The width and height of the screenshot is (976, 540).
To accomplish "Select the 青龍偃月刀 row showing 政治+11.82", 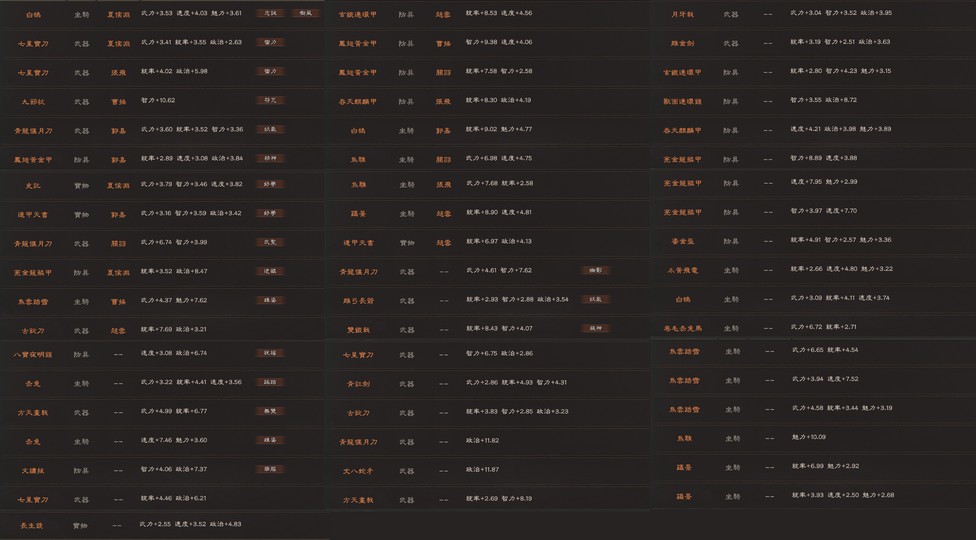I will 488,441.
